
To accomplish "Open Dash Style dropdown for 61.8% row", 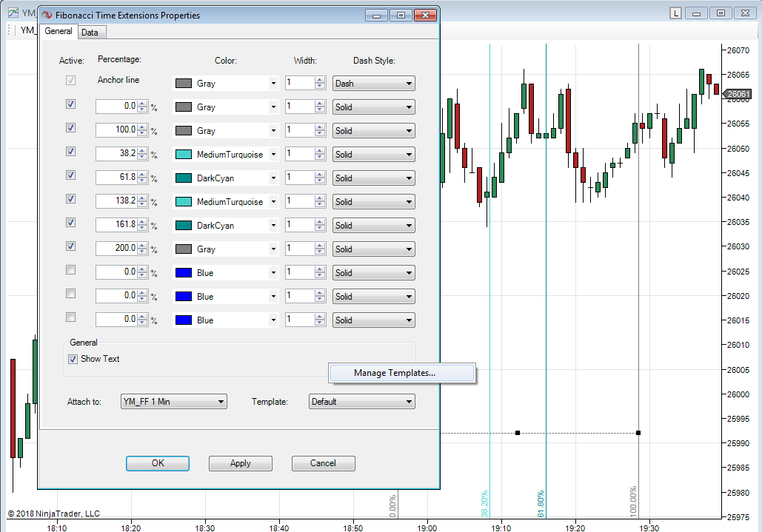I will tap(373, 178).
